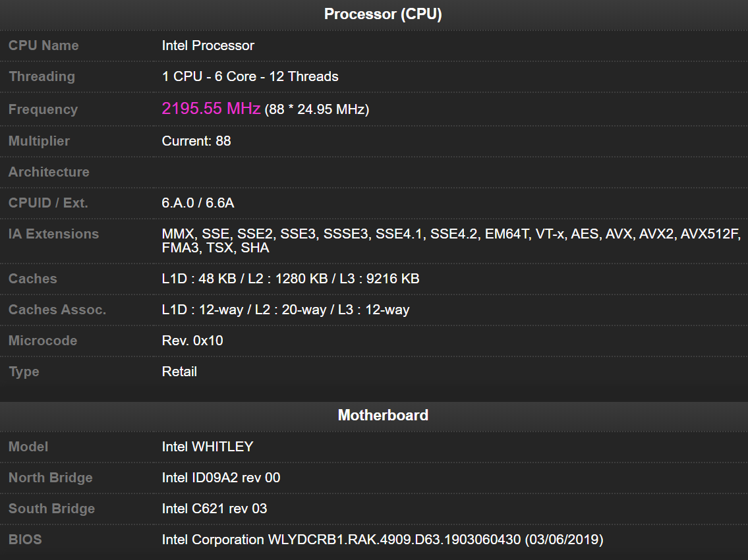Select the Retail type value
748x560 pixels.
click(x=179, y=372)
